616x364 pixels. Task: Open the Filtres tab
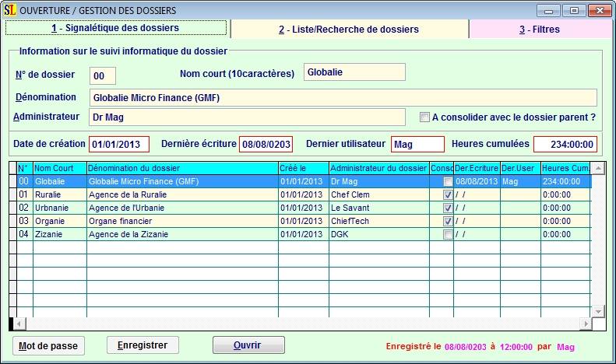tap(539, 30)
